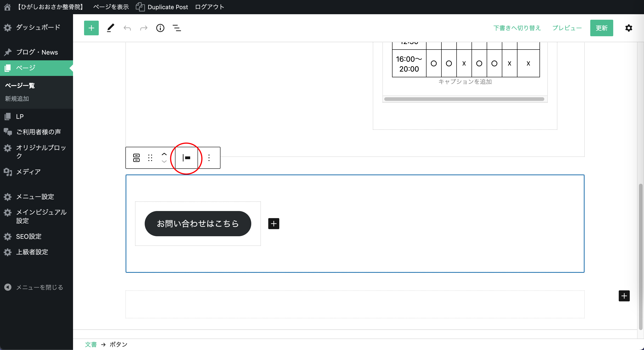Open the item justification dropdown

[186, 158]
